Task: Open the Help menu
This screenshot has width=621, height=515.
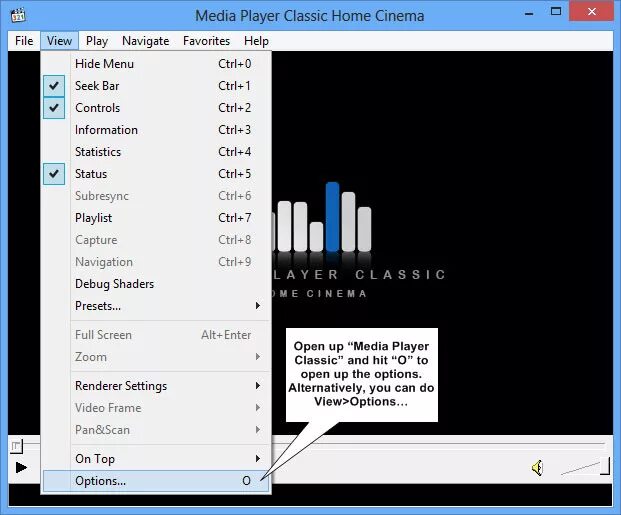Action: (256, 41)
